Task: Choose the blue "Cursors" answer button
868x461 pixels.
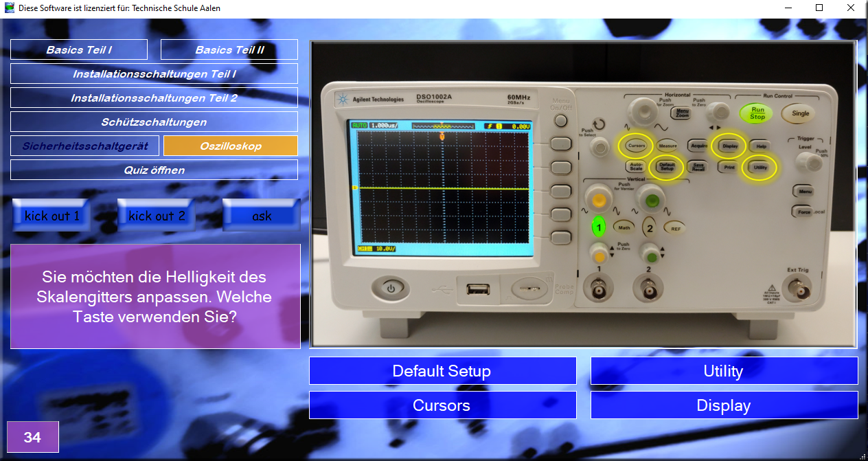Action: pyautogui.click(x=442, y=405)
